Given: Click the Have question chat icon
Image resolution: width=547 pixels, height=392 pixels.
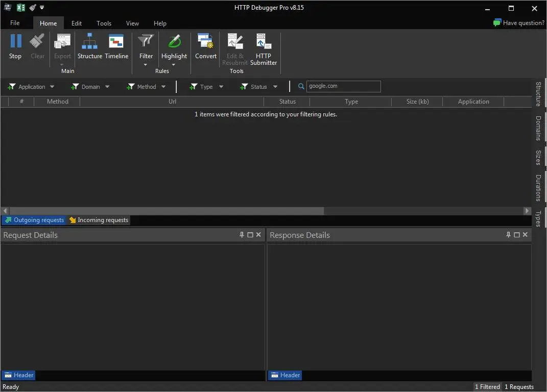Looking at the screenshot, I should (x=497, y=23).
